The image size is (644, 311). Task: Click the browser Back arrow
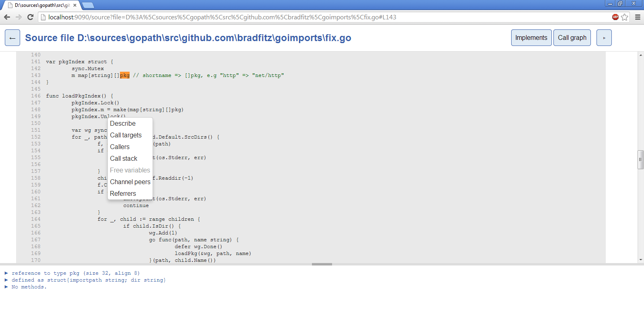click(x=7, y=17)
